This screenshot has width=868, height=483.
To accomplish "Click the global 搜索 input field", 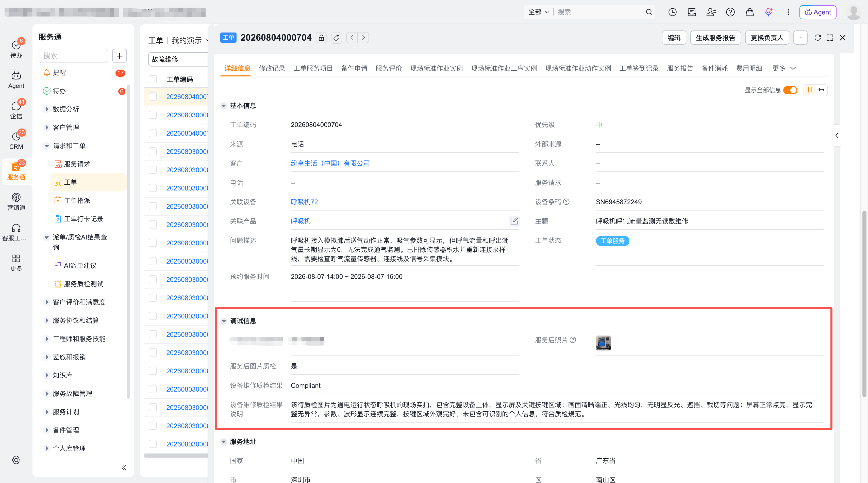I will coord(600,12).
